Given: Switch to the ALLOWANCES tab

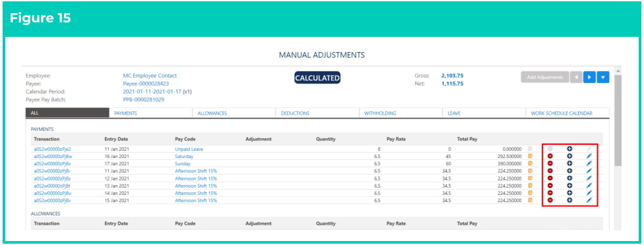Looking at the screenshot, I should click(234, 113).
